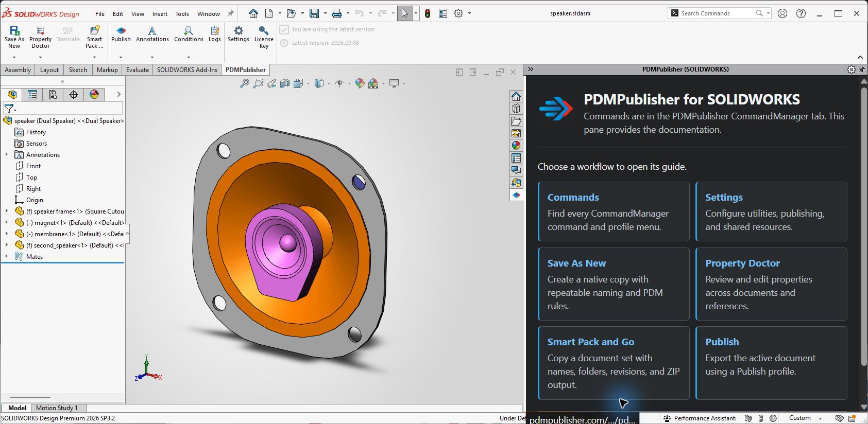868x424 pixels.
Task: Open SOLIDWORKS Forum speech bubbles icon
Action: (x=516, y=170)
